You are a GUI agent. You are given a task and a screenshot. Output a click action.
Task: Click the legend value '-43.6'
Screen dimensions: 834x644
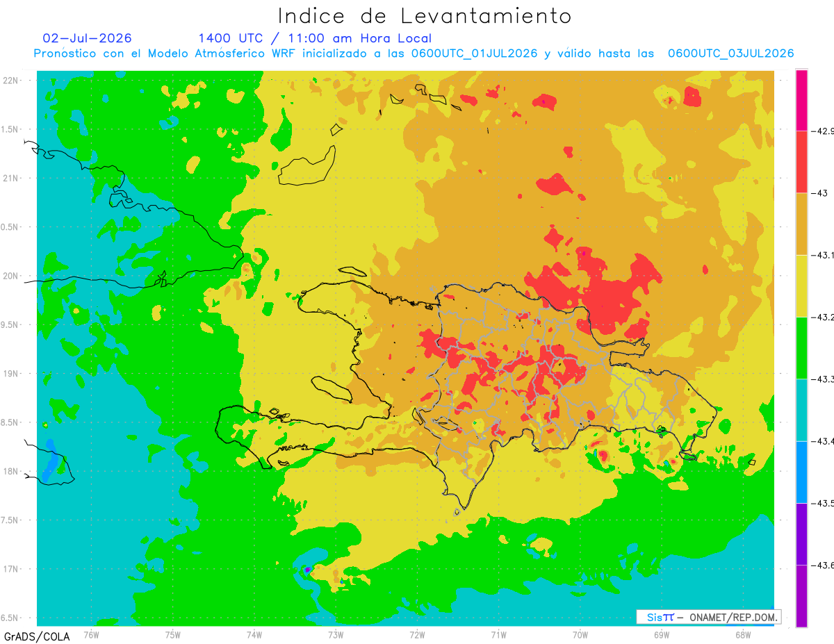coord(823,565)
